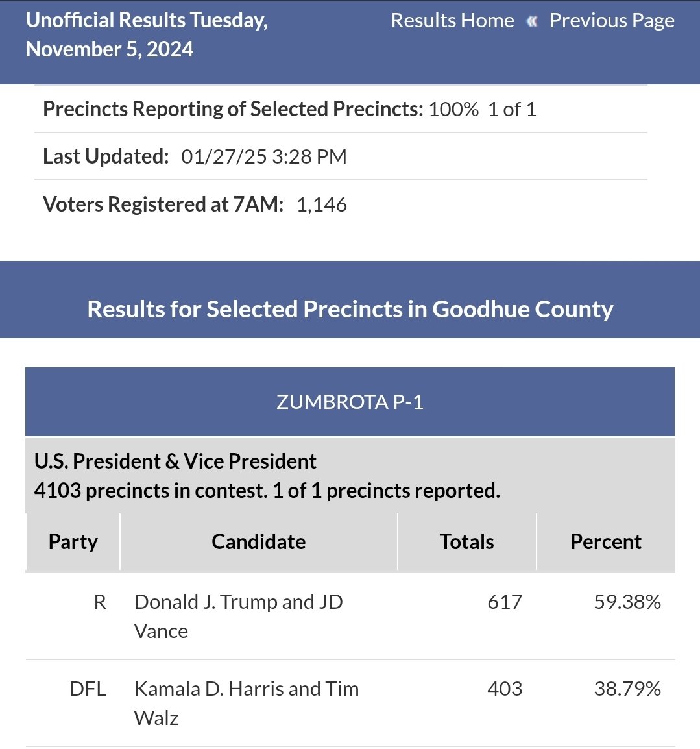Image resolution: width=700 pixels, height=749 pixels.
Task: Select the ZUMBROTA P-1 precinct header
Action: click(350, 402)
